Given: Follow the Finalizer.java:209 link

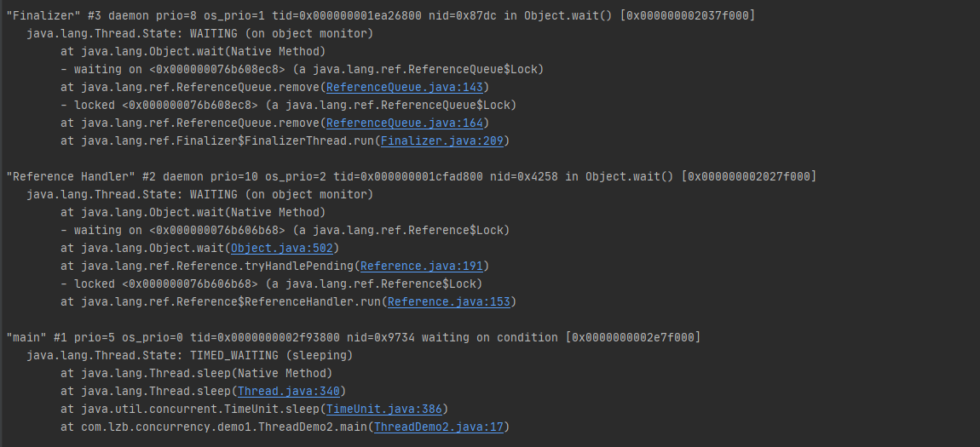Looking at the screenshot, I should click(442, 141).
